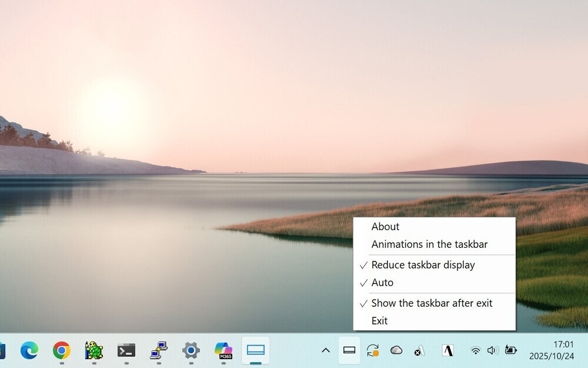Open the sync status tray icon
This screenshot has height=368, width=588.
coord(373,351)
